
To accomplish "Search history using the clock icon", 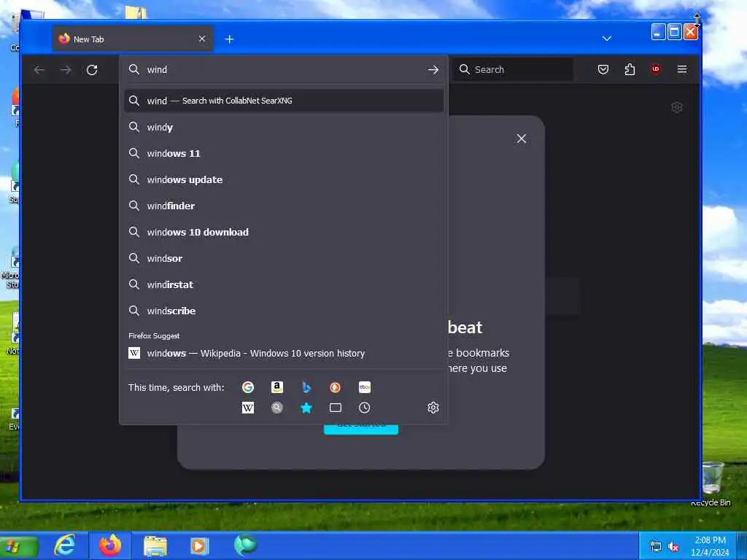I will point(365,408).
